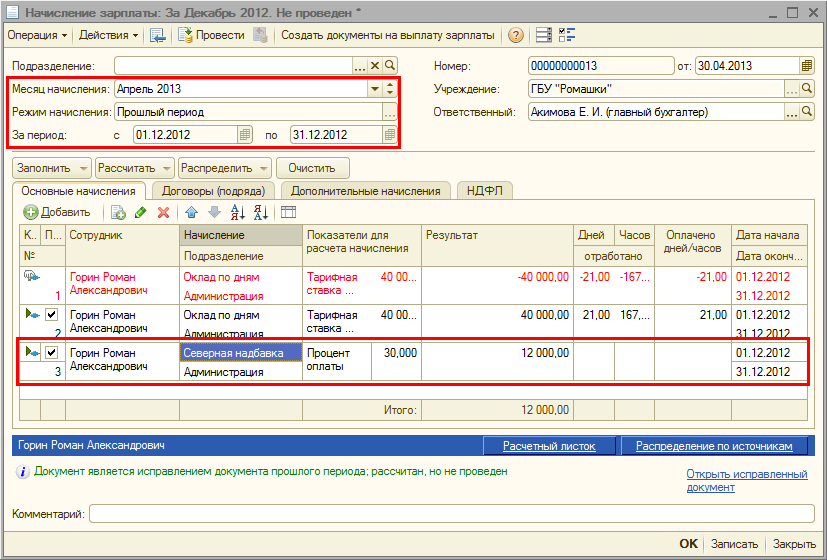The height and width of the screenshot is (560, 827).
Task: Click Открыть исправленный документ link
Action: tap(746, 480)
